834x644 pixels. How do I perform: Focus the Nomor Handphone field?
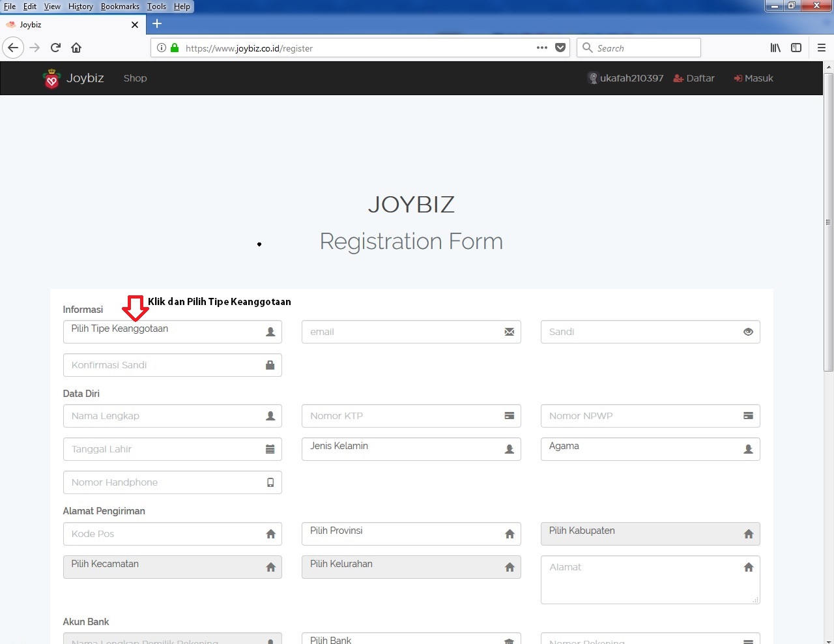click(173, 482)
